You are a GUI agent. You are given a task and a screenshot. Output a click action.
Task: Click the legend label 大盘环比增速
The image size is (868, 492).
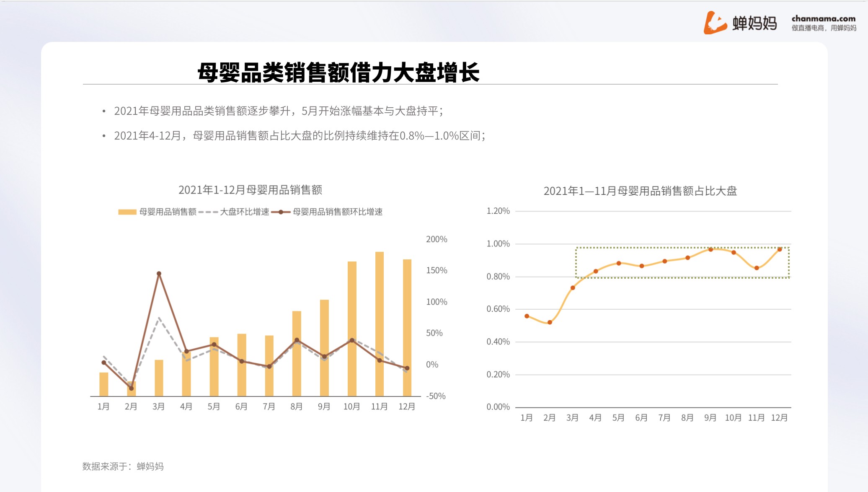245,212
